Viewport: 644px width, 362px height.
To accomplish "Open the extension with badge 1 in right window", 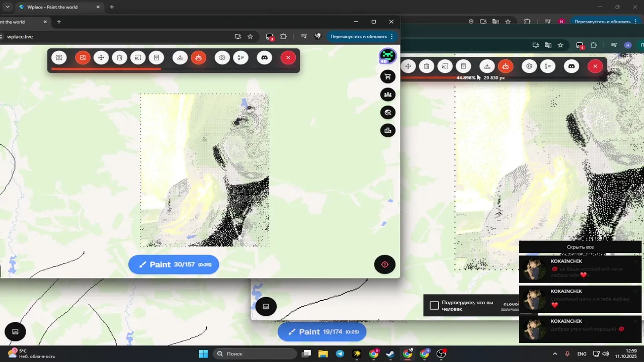I will click(580, 45).
